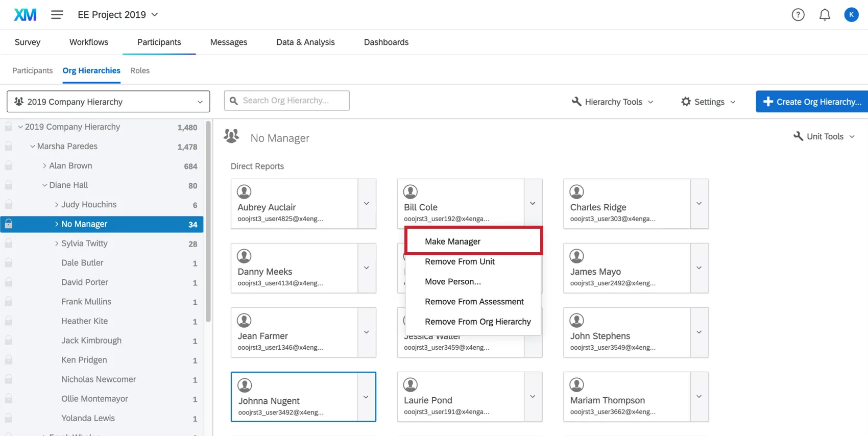
Task: Toggle the lock on Marsha Paredes row
Action: (x=9, y=147)
